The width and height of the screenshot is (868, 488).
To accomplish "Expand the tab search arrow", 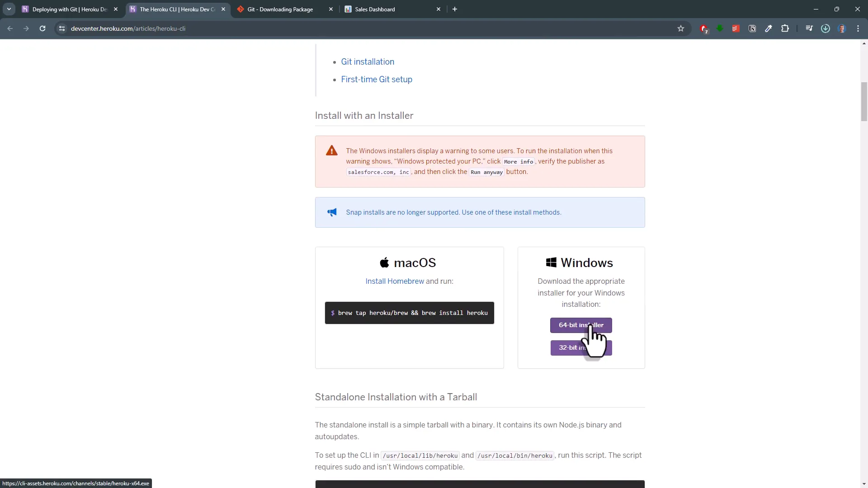I will point(9,9).
